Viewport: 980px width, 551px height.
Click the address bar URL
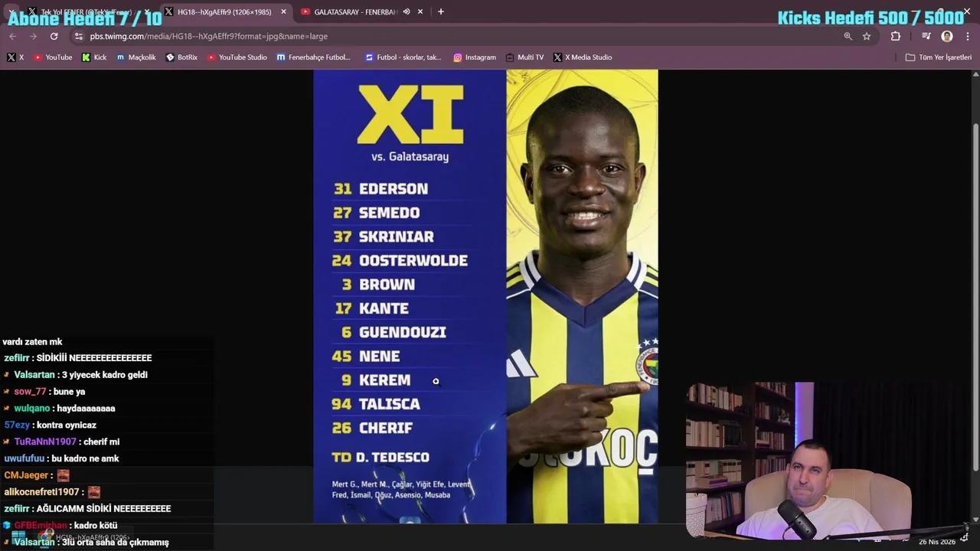[x=209, y=36]
